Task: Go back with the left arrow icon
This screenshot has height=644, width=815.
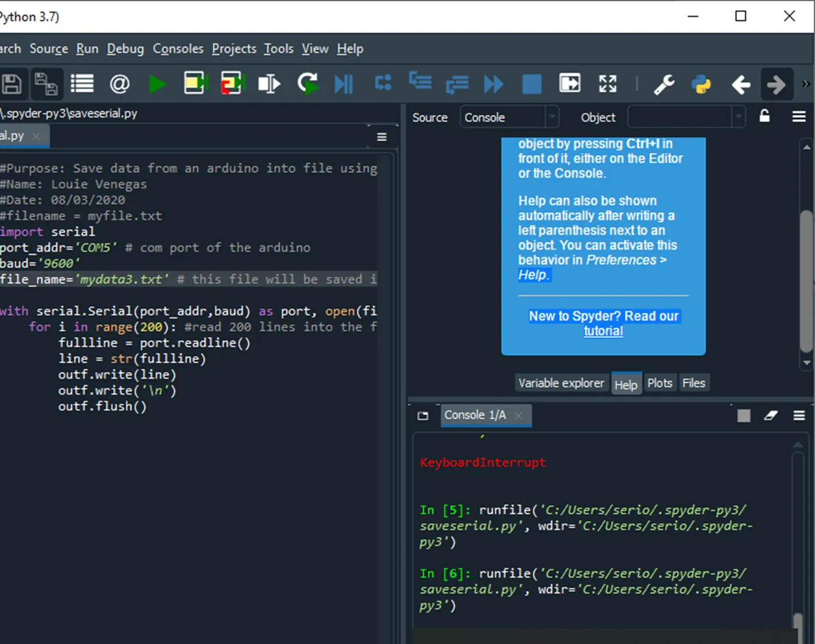Action: click(740, 85)
